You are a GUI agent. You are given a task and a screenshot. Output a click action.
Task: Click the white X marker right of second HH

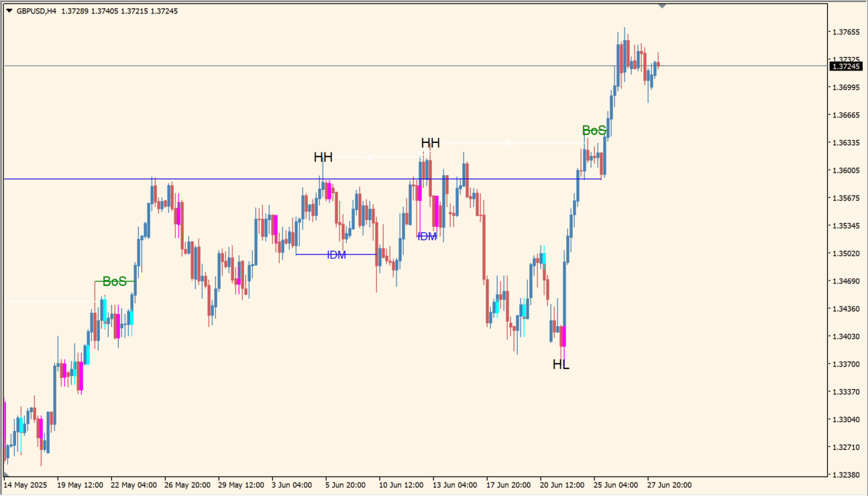[x=507, y=143]
